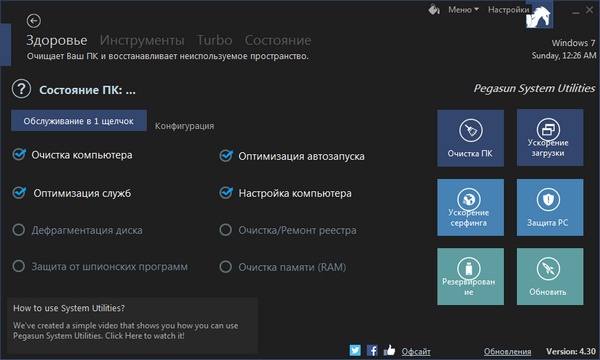Switch to the Инструменты tab
The height and width of the screenshot is (360, 600).
coord(142,40)
